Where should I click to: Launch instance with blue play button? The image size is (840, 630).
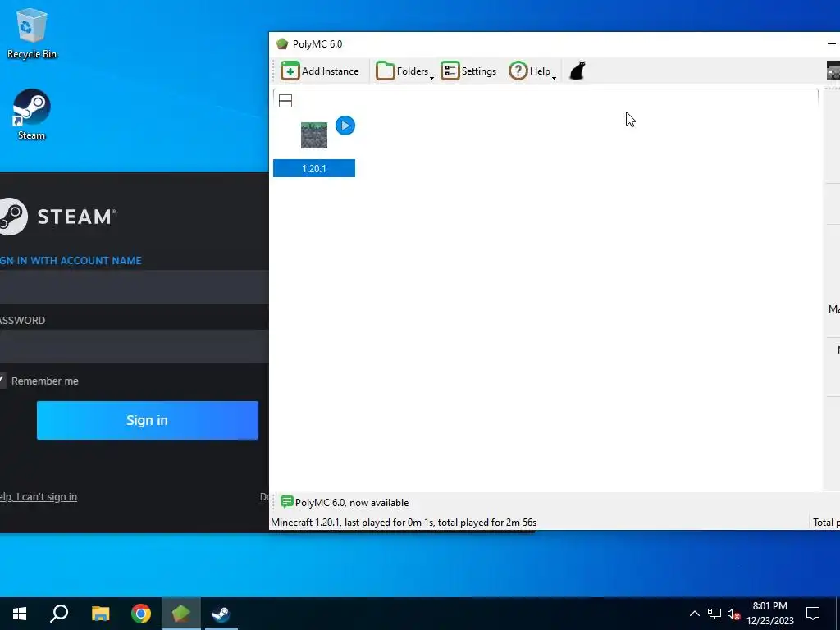345,126
